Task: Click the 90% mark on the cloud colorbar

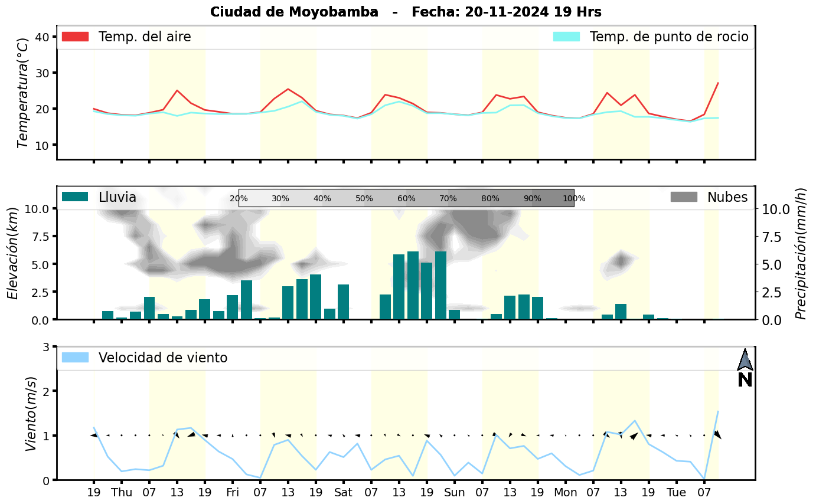Action: tap(532, 198)
